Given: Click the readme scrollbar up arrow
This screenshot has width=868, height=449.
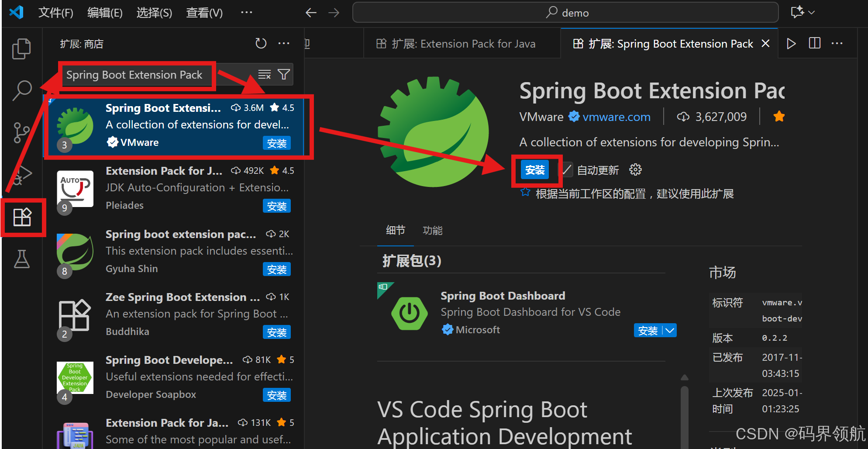Looking at the screenshot, I should [685, 377].
